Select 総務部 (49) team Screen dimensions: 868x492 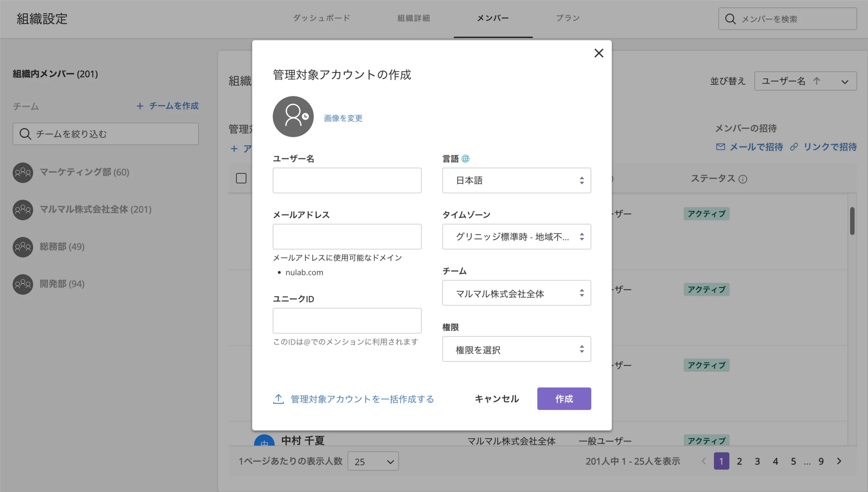tap(62, 247)
